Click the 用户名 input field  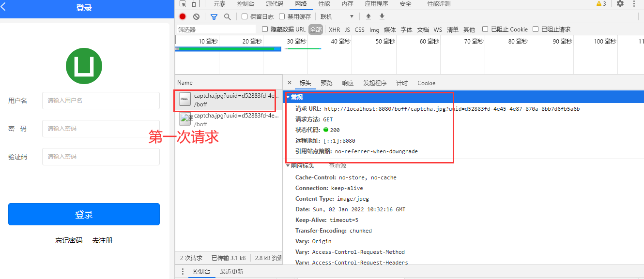tap(101, 101)
